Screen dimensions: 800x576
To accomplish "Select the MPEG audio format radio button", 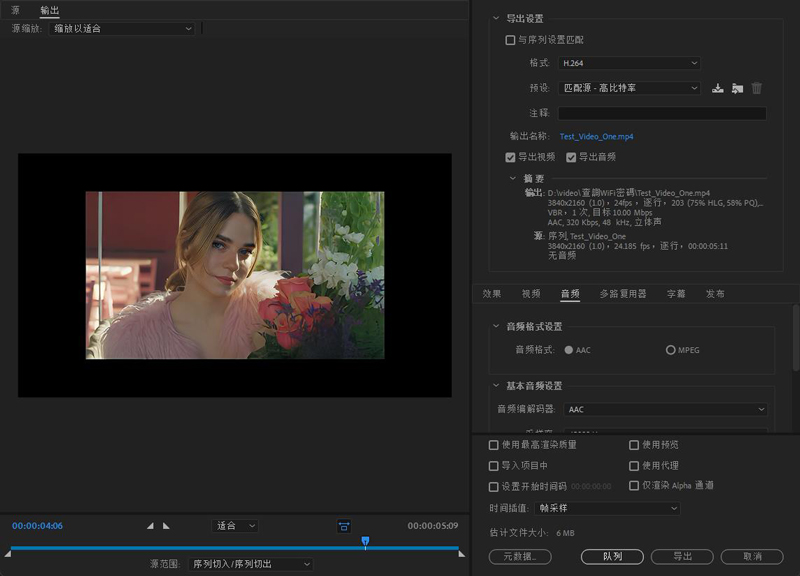I will click(x=670, y=350).
